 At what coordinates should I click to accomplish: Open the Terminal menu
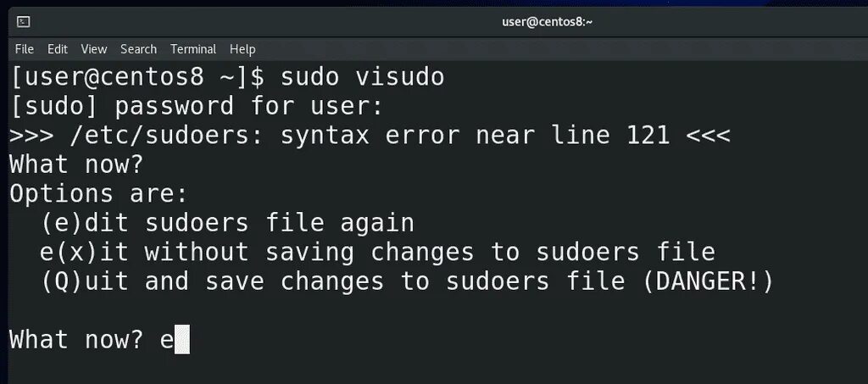(x=193, y=49)
